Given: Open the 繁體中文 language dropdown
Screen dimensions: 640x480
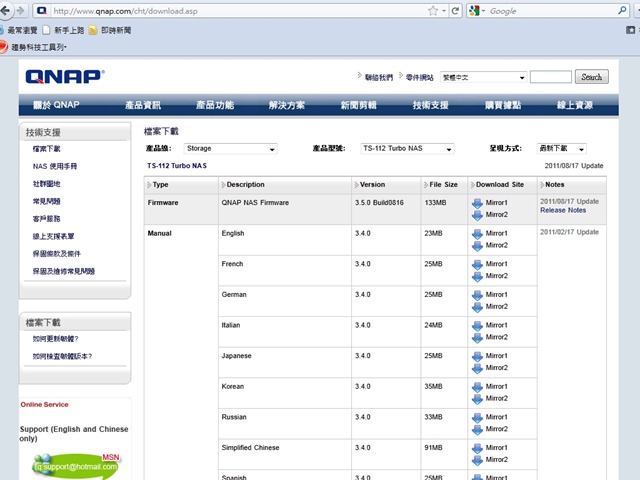Looking at the screenshot, I should pos(484,77).
